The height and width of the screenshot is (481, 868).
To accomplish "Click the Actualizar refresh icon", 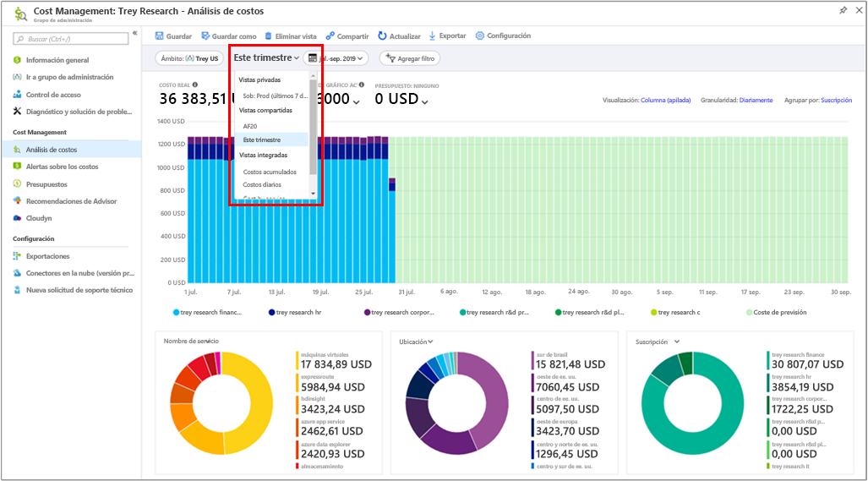I will 382,36.
